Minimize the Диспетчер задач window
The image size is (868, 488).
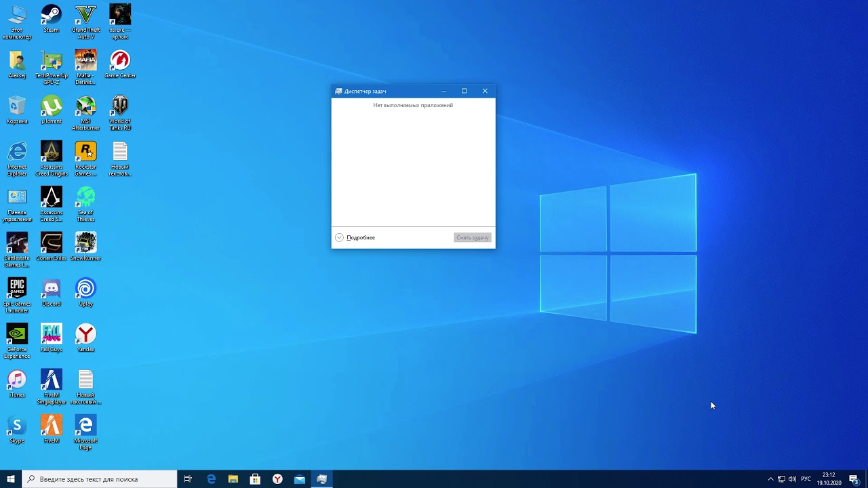pos(443,91)
